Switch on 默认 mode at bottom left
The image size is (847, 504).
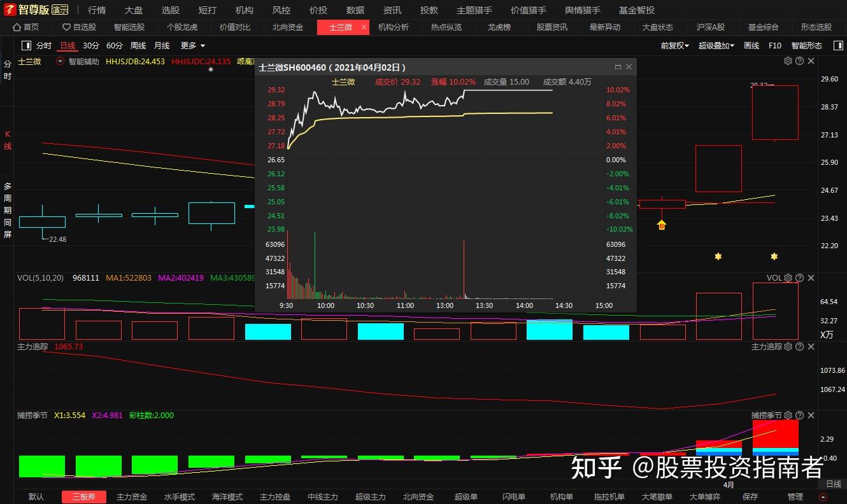36,496
